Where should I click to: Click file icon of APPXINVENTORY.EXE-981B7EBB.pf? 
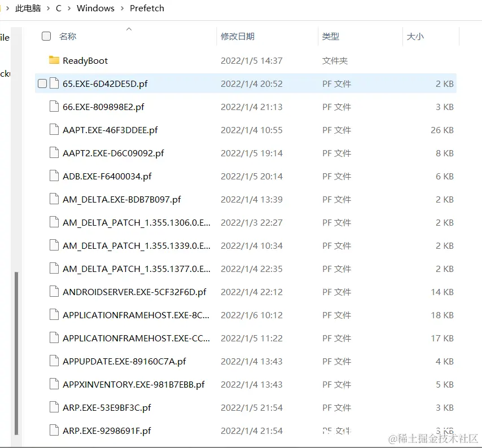[x=54, y=384]
